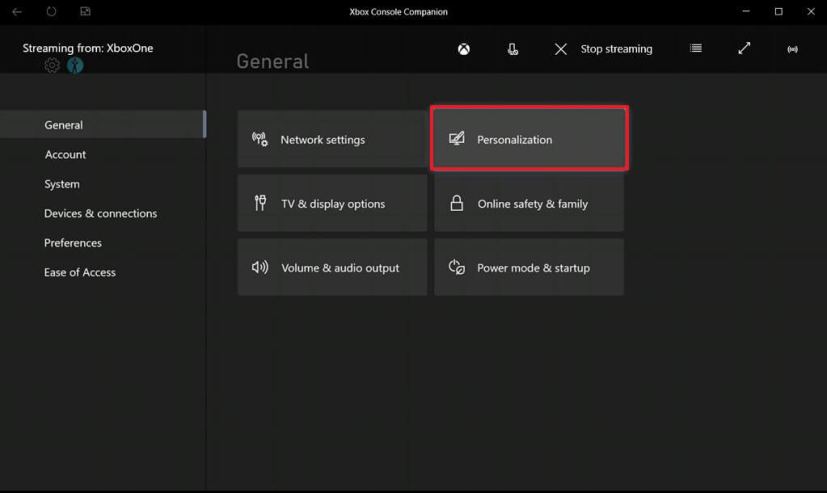Click the streaming quality broadcast icon
The image size is (827, 493).
click(x=792, y=49)
